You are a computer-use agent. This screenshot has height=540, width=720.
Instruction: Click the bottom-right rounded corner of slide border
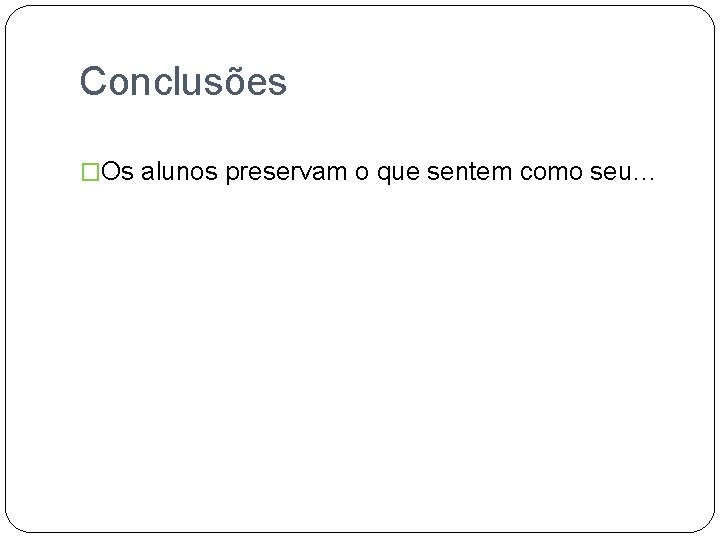point(707,525)
